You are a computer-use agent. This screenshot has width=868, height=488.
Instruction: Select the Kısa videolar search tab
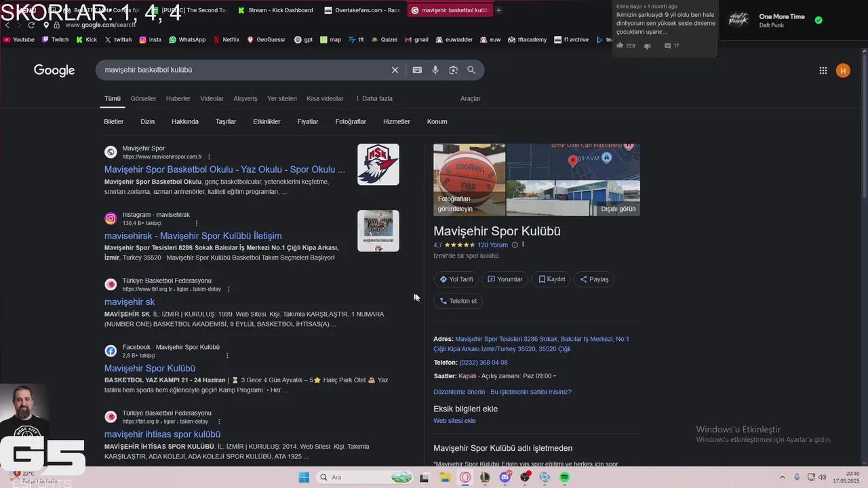click(325, 98)
